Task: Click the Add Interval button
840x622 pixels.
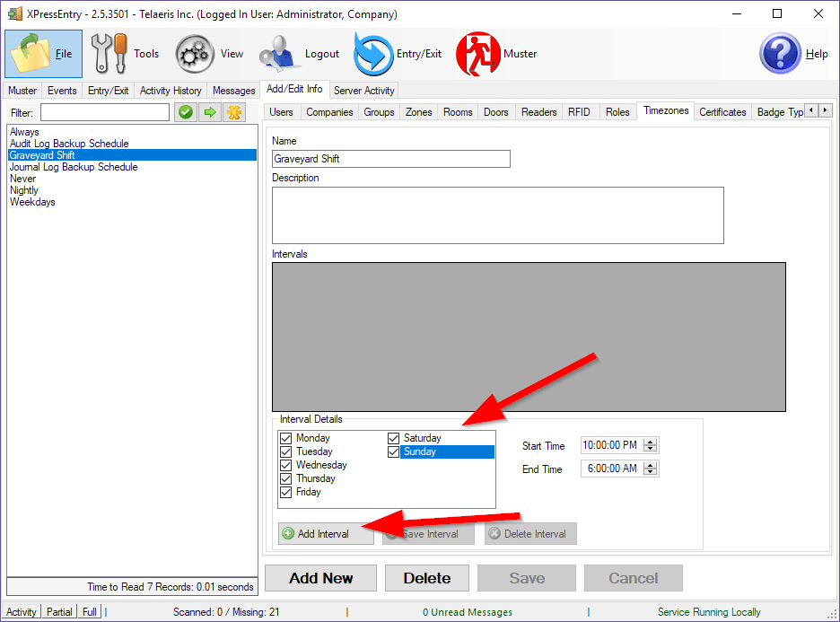Action: click(x=327, y=534)
